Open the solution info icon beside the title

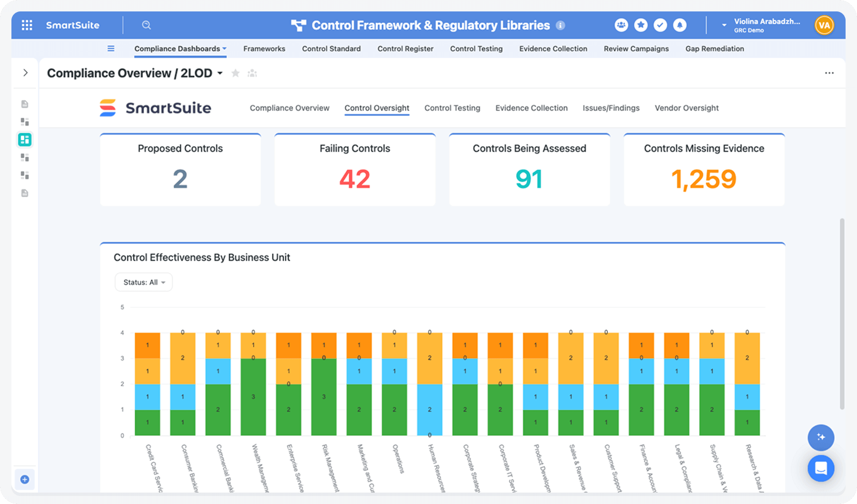point(560,25)
